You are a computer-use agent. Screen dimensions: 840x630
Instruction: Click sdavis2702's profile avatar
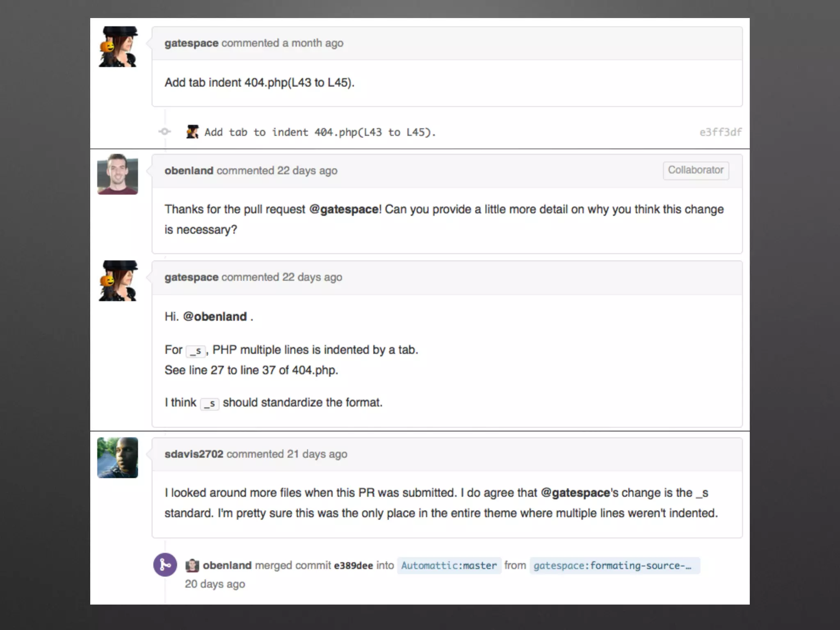click(x=118, y=457)
